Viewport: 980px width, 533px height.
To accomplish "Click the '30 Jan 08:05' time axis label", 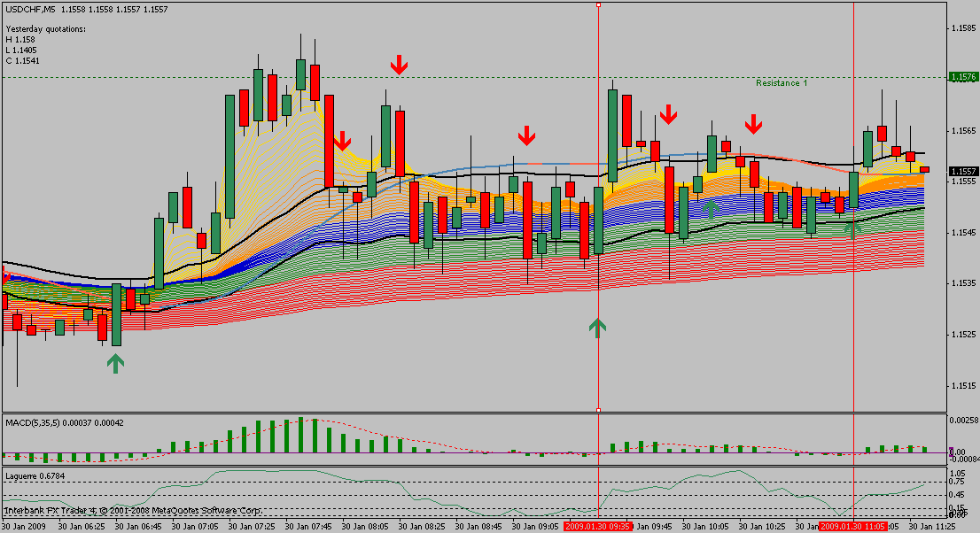I will [365, 527].
